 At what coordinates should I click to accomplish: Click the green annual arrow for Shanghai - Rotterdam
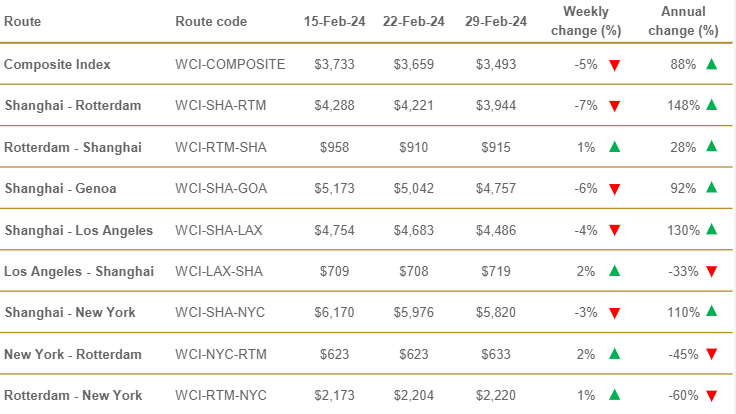click(711, 105)
